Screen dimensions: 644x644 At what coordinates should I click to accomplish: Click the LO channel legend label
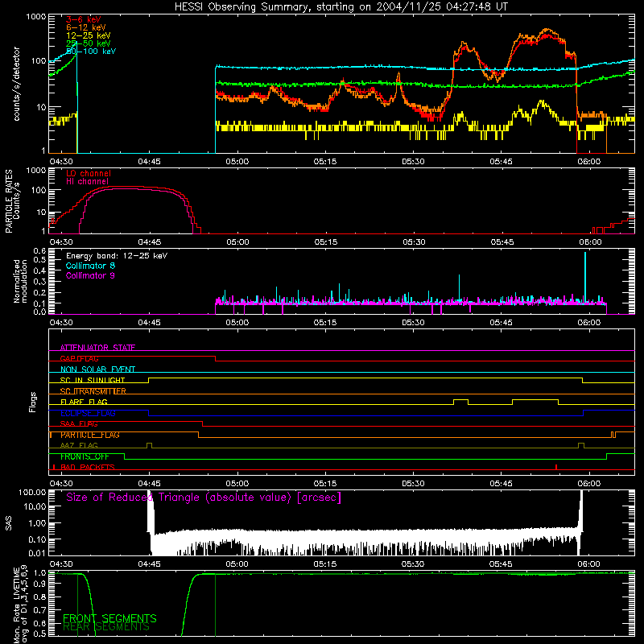point(89,173)
